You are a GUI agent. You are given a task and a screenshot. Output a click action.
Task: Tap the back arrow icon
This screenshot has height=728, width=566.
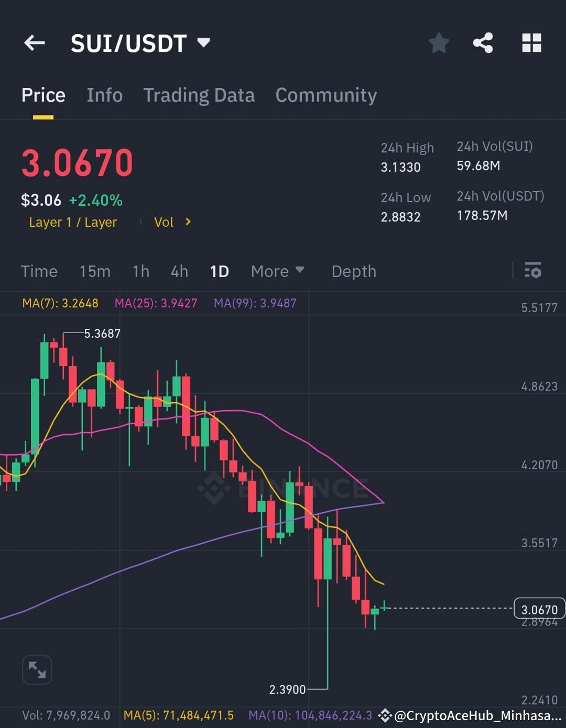(x=35, y=43)
